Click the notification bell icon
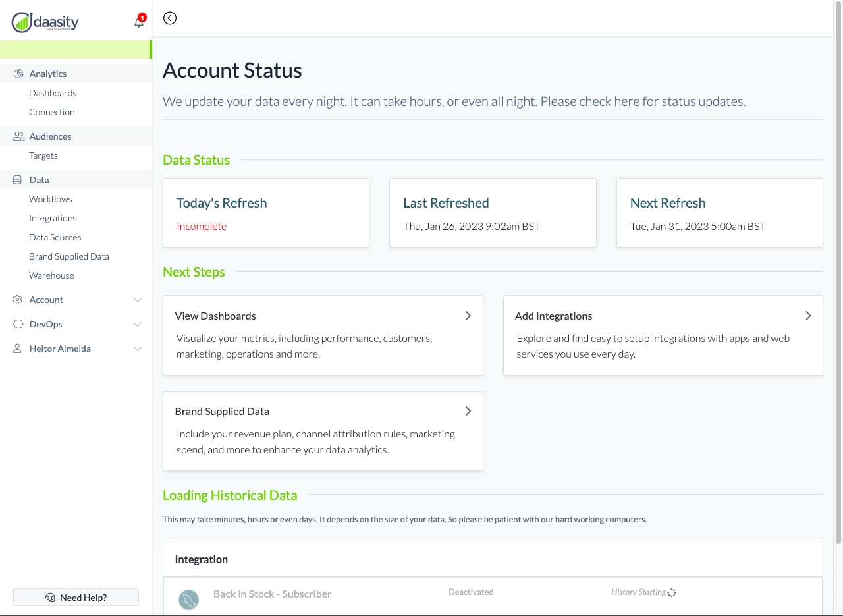This screenshot has height=616, width=843. (138, 22)
